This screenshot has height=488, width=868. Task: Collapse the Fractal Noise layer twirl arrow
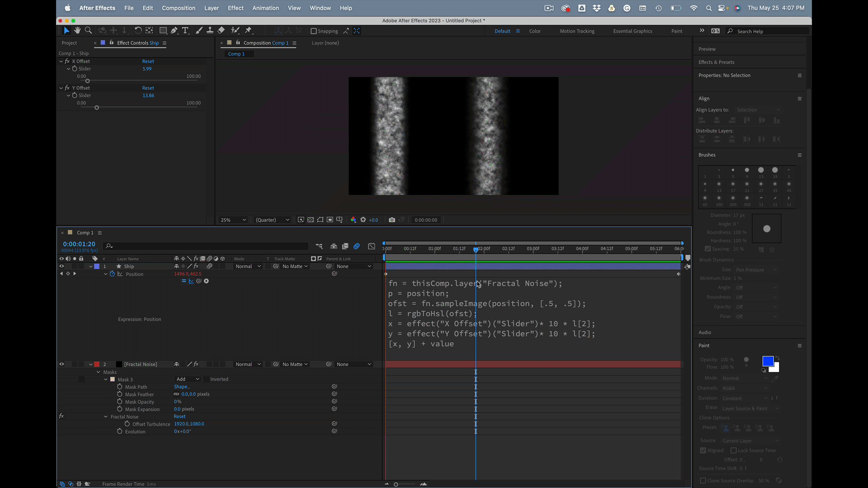pyautogui.click(x=91, y=365)
